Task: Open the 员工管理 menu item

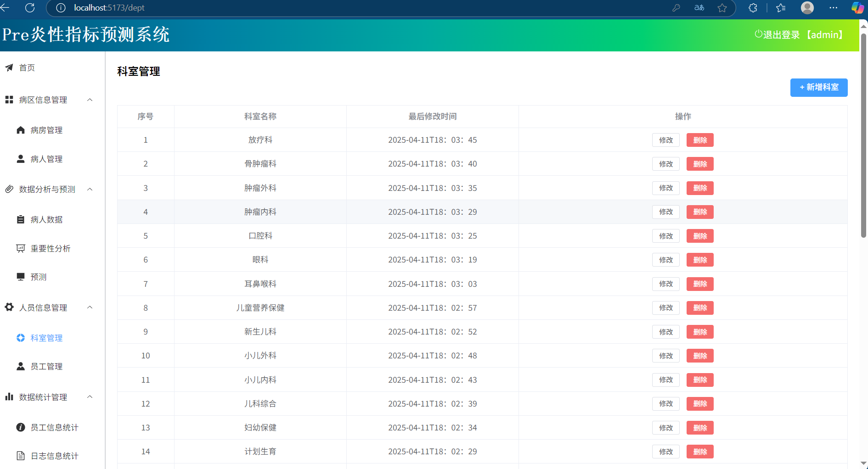Action: pyautogui.click(x=46, y=367)
